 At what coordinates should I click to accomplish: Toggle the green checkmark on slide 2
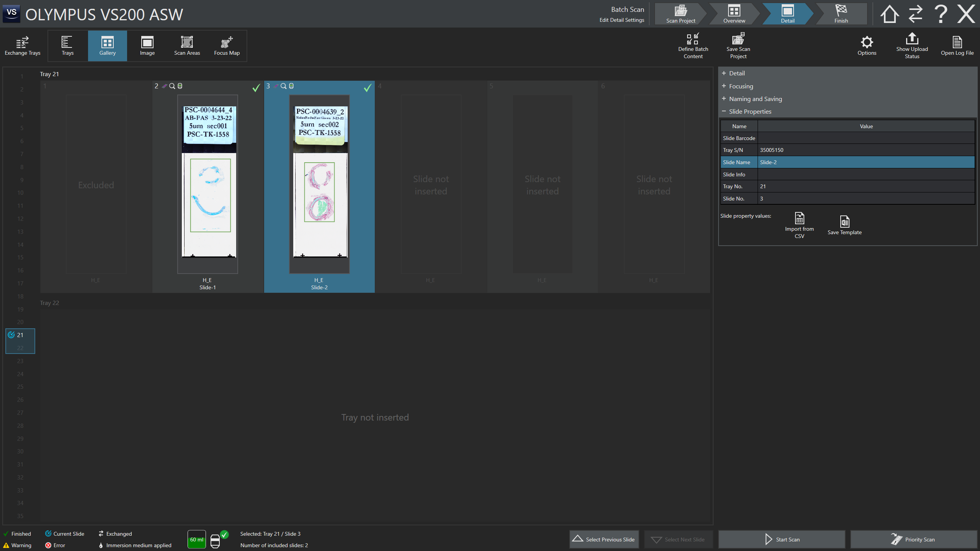[256, 88]
